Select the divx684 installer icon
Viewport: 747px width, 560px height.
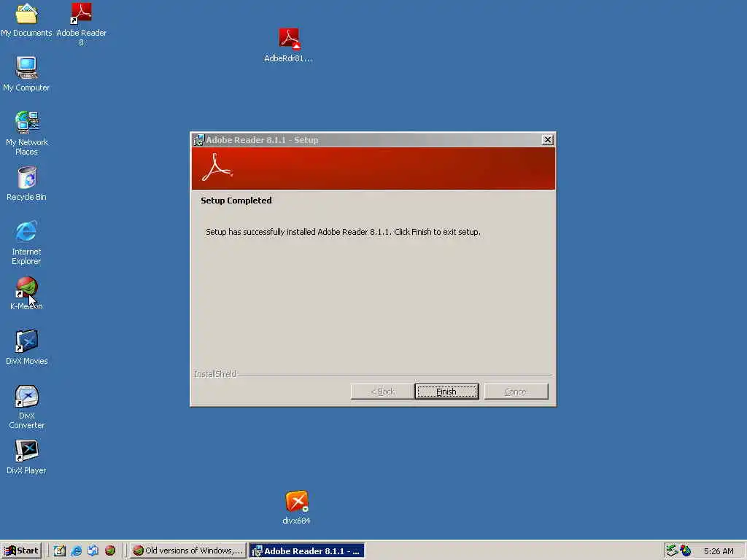click(296, 507)
